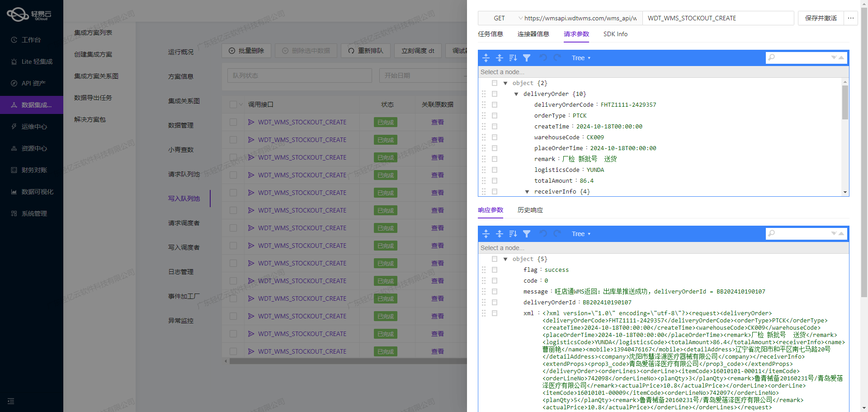Collapse the deliveryOrder {10} node
868x412 pixels.
[516, 94]
